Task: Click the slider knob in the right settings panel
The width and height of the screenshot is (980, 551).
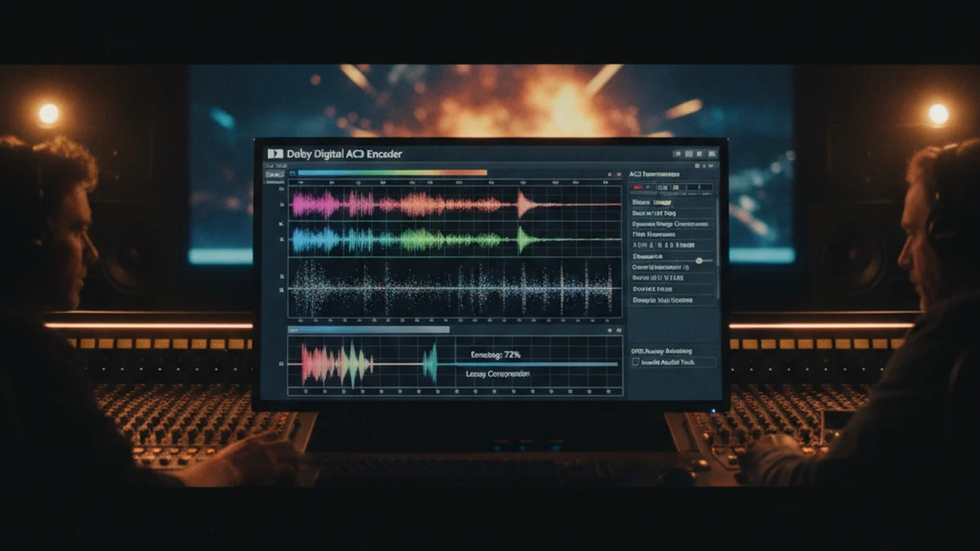Action: pyautogui.click(x=699, y=261)
